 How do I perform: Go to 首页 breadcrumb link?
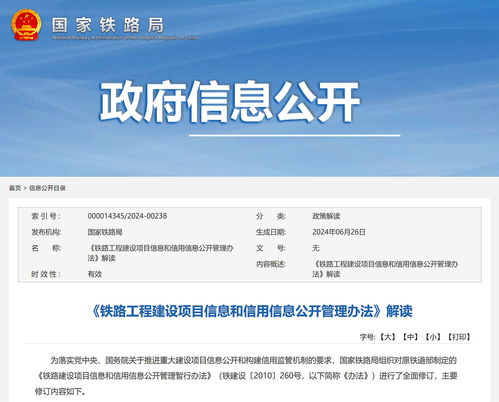click(15, 188)
